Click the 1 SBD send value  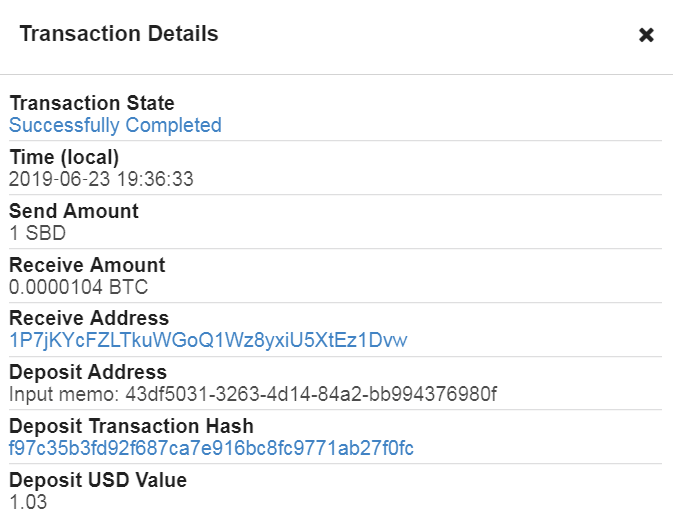[x=33, y=233]
